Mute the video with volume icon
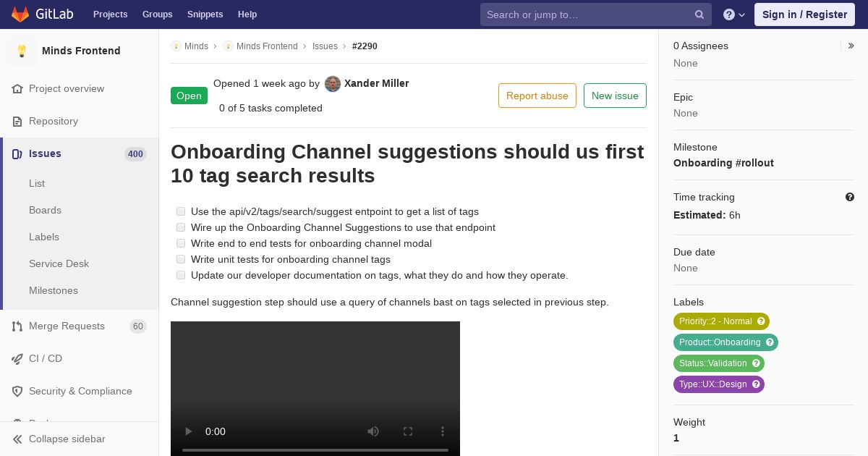This screenshot has height=456, width=868. click(373, 431)
